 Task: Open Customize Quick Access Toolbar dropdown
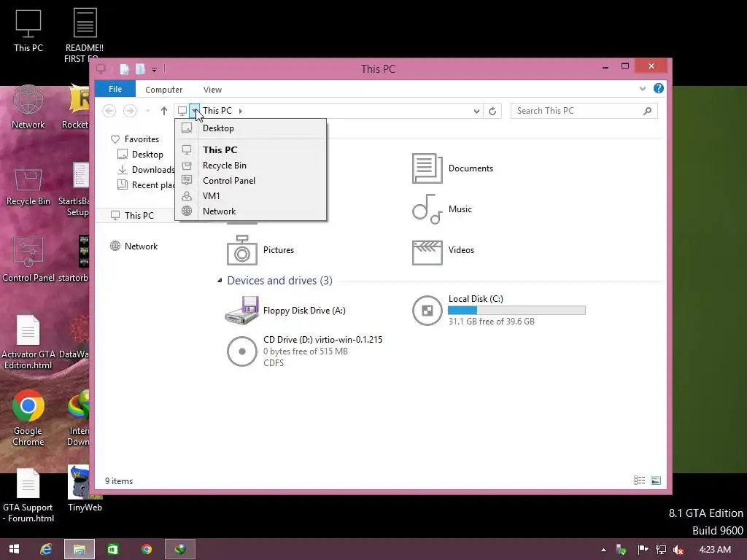tap(155, 70)
